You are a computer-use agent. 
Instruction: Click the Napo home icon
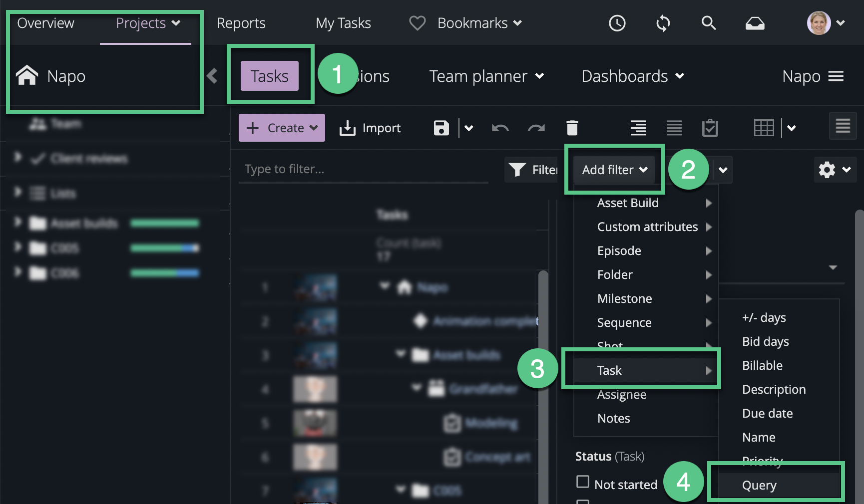(x=27, y=76)
